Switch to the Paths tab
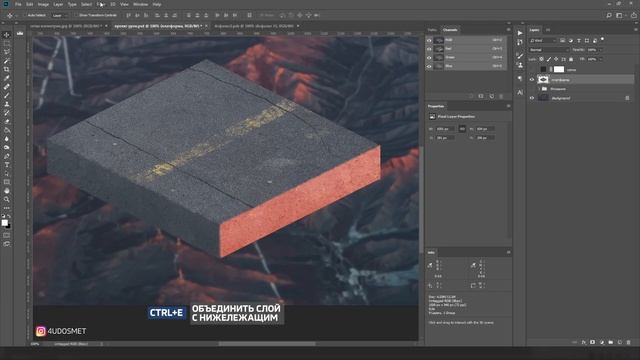Viewport: 640px width, 360px height. pos(432,30)
